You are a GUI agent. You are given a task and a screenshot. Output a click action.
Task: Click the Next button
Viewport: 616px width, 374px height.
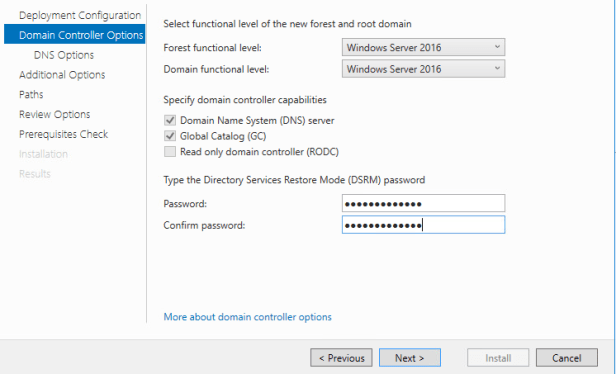pyautogui.click(x=410, y=358)
